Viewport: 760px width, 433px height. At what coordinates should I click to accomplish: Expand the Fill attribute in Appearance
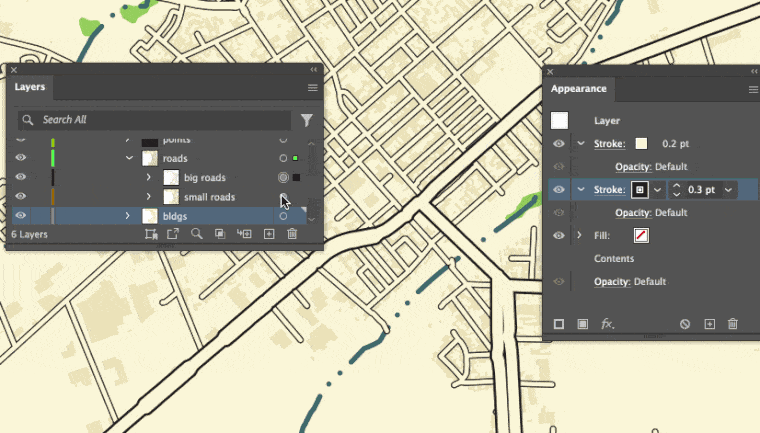(580, 236)
